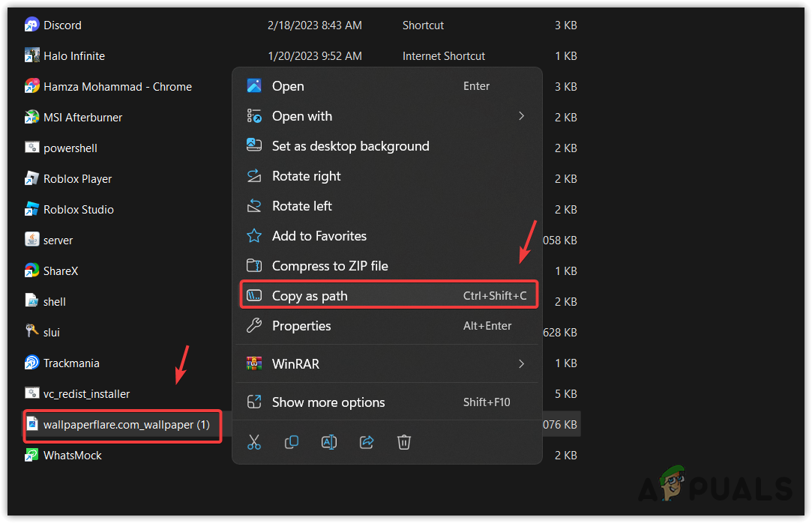Click the Trackmania file icon
The image size is (812, 523).
click(31, 363)
